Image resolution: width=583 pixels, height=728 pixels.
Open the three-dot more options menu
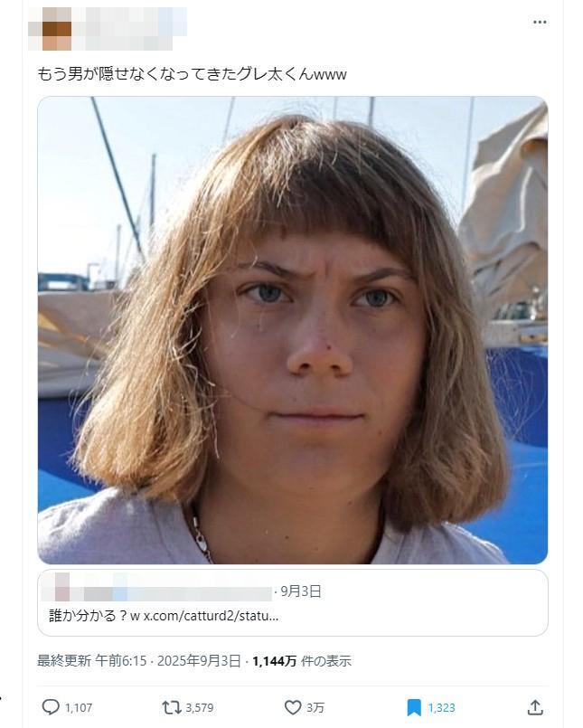click(x=540, y=23)
